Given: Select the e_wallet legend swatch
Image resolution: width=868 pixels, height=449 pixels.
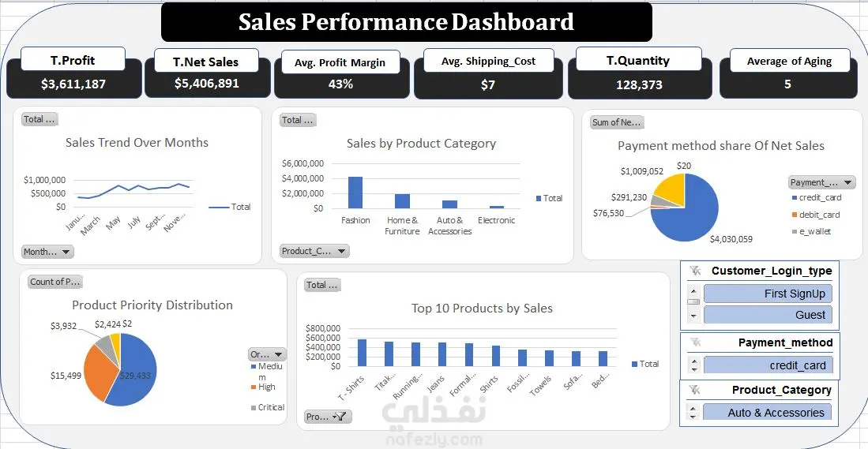Looking at the screenshot, I should 795,232.
